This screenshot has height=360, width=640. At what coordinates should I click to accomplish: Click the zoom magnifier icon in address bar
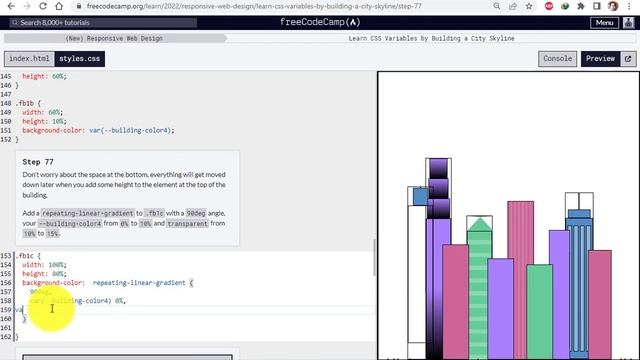pyautogui.click(x=496, y=6)
